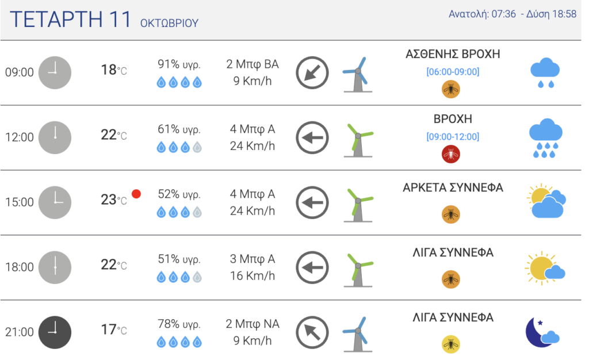
Task: Click the green wind turbine at 15:00
Action: coord(358,205)
